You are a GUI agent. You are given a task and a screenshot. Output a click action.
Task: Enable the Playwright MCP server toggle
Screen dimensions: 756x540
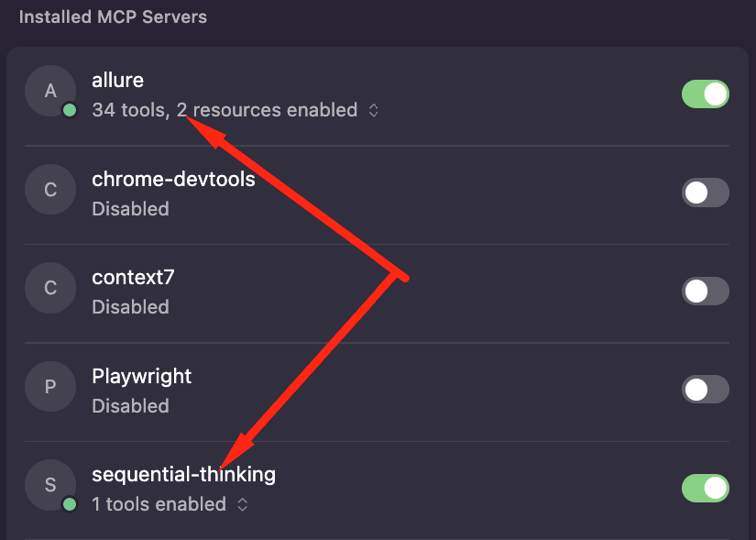click(x=705, y=390)
